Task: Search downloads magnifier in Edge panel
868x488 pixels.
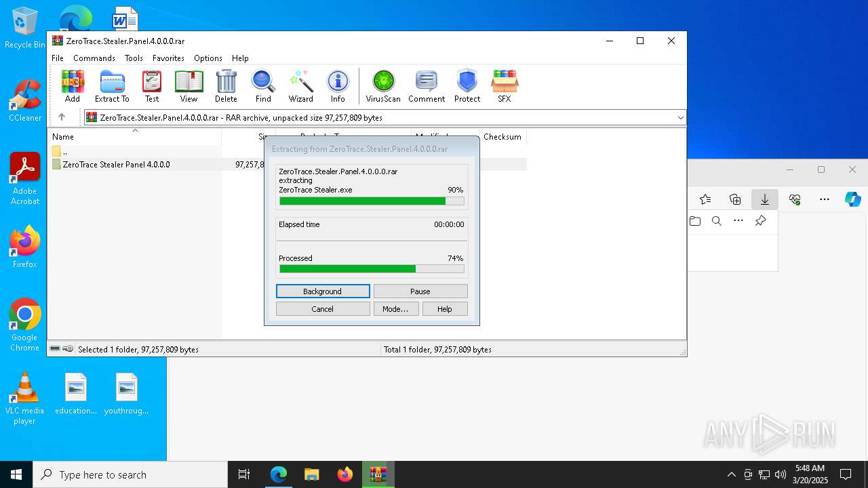Action: pos(717,221)
